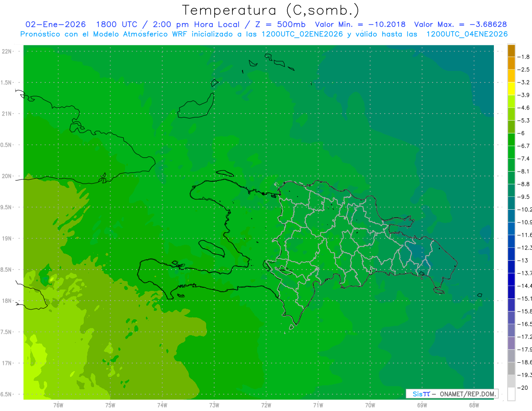Image resolution: width=532 pixels, height=411 pixels.
Task: Click the '18N' latitude label
Action: pyautogui.click(x=7, y=301)
